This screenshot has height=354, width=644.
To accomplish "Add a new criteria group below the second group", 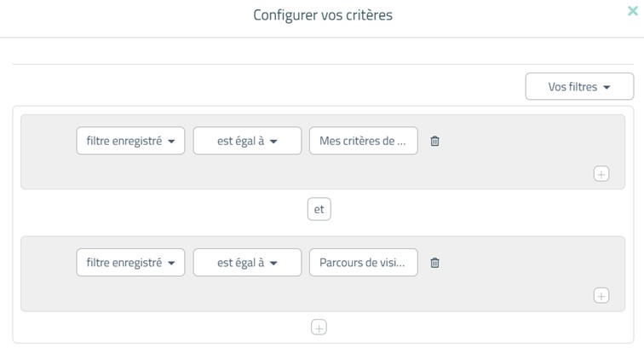I will coord(319,328).
